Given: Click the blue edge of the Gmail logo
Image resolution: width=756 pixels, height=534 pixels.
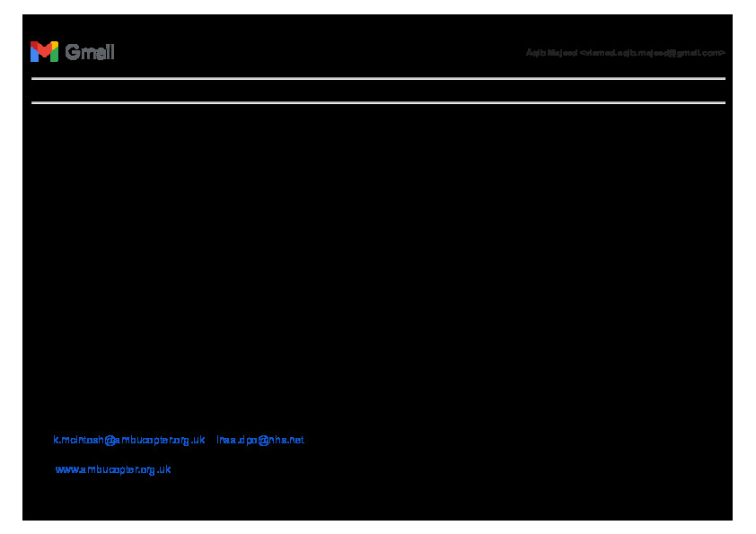Looking at the screenshot, I should coord(33,54).
